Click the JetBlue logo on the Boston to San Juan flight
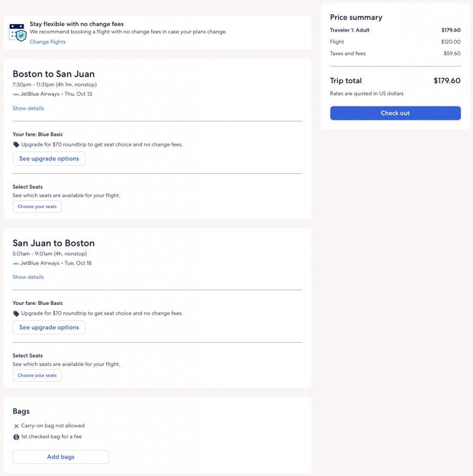 click(x=16, y=94)
